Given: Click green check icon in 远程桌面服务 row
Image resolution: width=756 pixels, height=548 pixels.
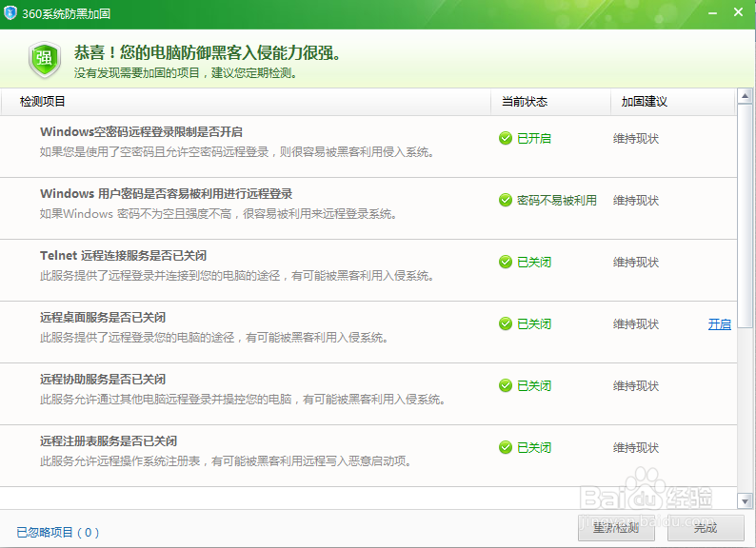Looking at the screenshot, I should [506, 323].
